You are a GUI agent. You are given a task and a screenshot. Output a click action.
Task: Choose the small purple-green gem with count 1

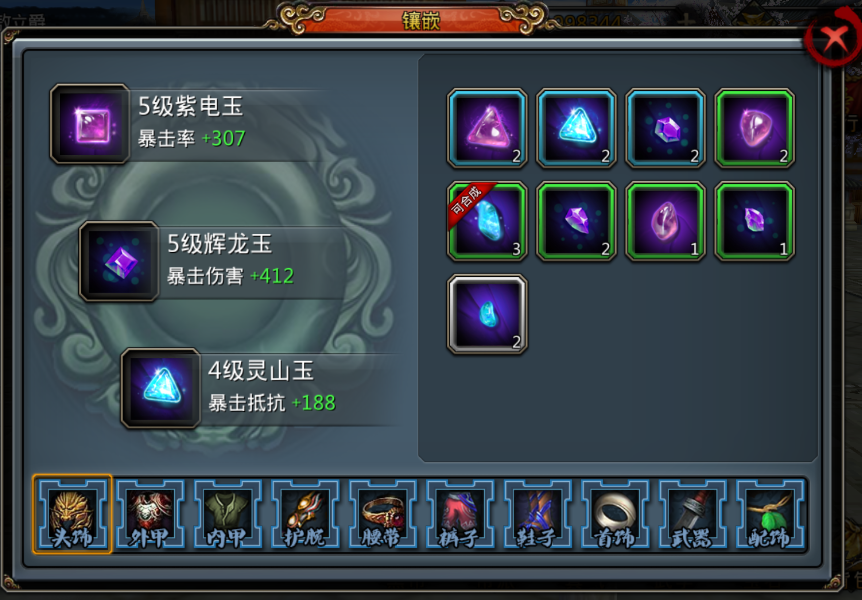point(754,221)
